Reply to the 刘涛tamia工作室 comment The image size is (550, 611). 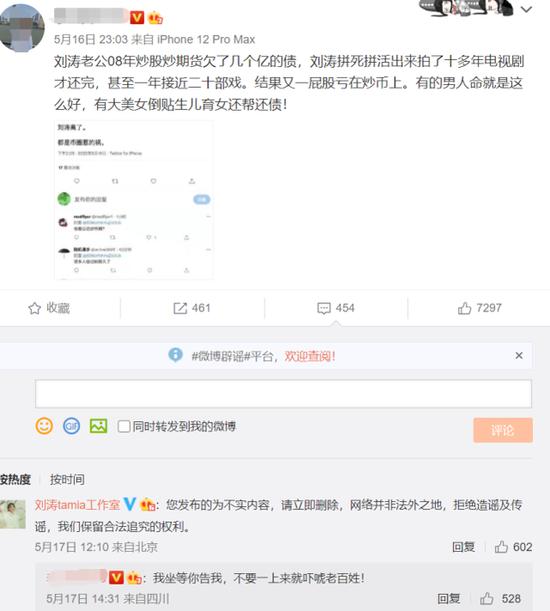[x=463, y=547]
